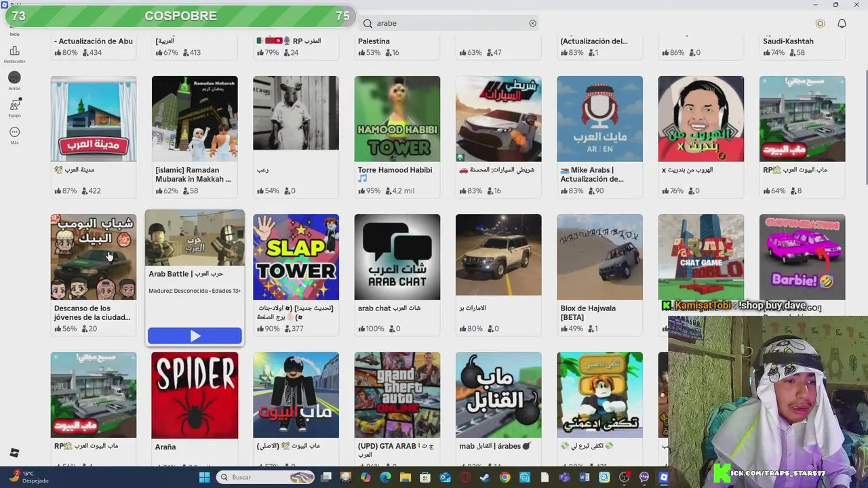Open Google Chrome from taskbar
Image resolution: width=868 pixels, height=488 pixels.
click(505, 477)
